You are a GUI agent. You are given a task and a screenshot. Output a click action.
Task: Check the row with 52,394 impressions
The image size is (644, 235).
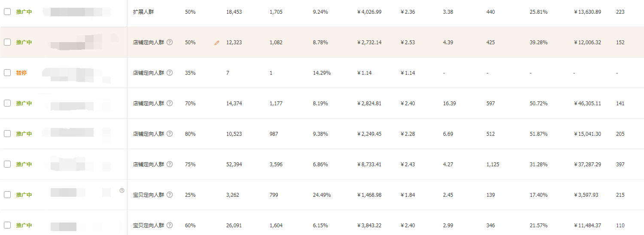click(7, 164)
